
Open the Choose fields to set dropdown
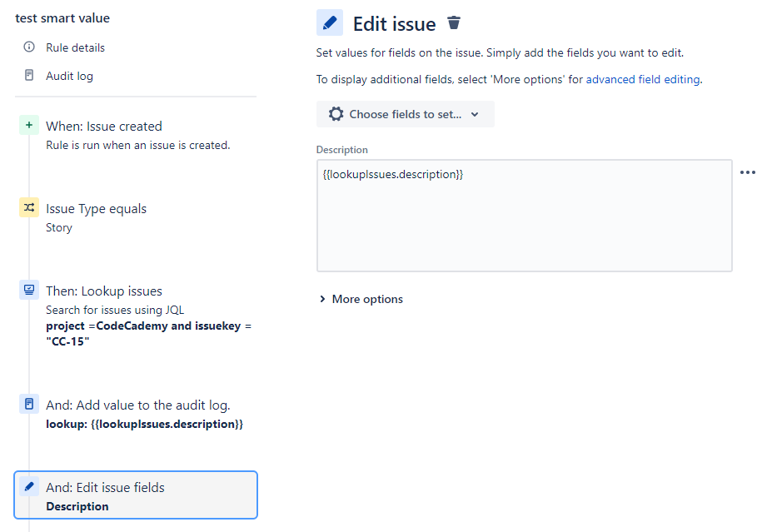click(x=406, y=114)
